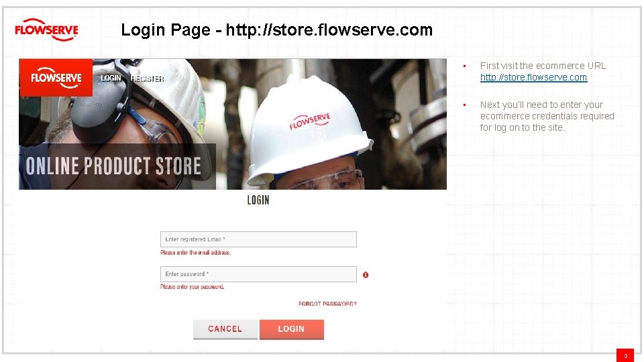Click the FORGOT PASSWORD? link
The height and width of the screenshot is (362, 644).
327,304
